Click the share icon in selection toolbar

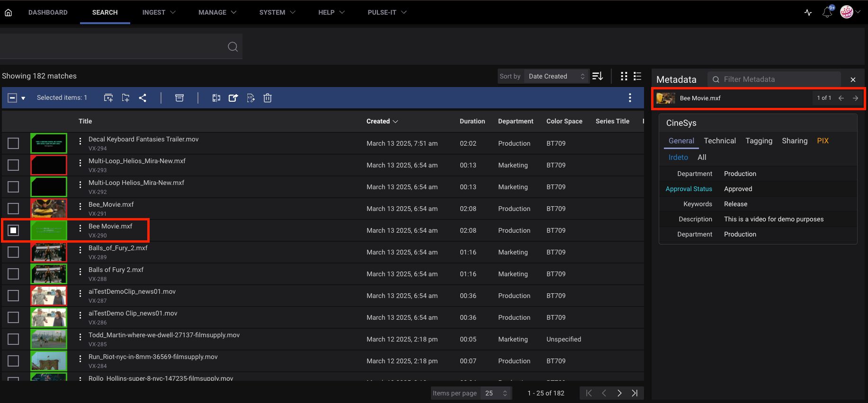(x=143, y=98)
